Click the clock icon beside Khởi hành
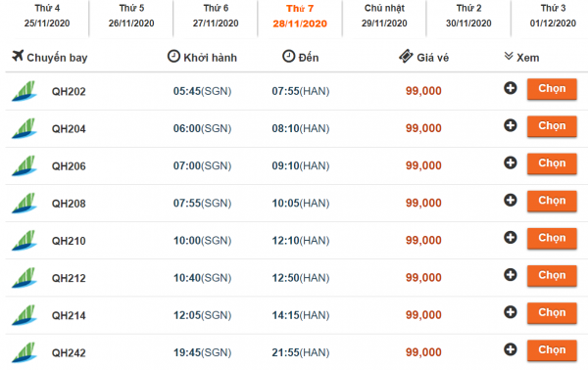This screenshot has width=588, height=370. [x=173, y=56]
